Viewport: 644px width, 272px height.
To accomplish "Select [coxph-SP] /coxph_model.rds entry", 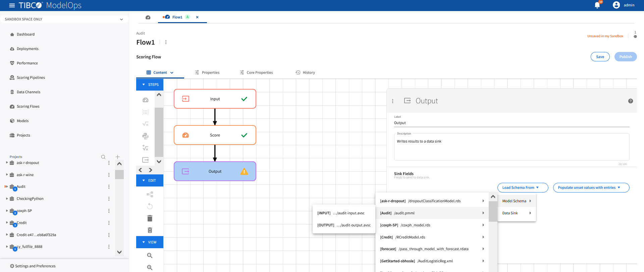I will pos(432,225).
